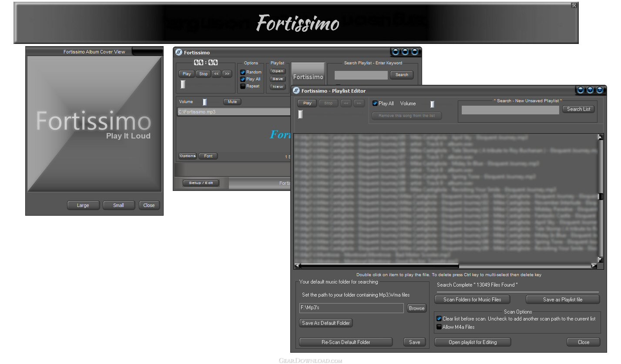
Task: Click Save as Playlist file
Action: pos(563,300)
